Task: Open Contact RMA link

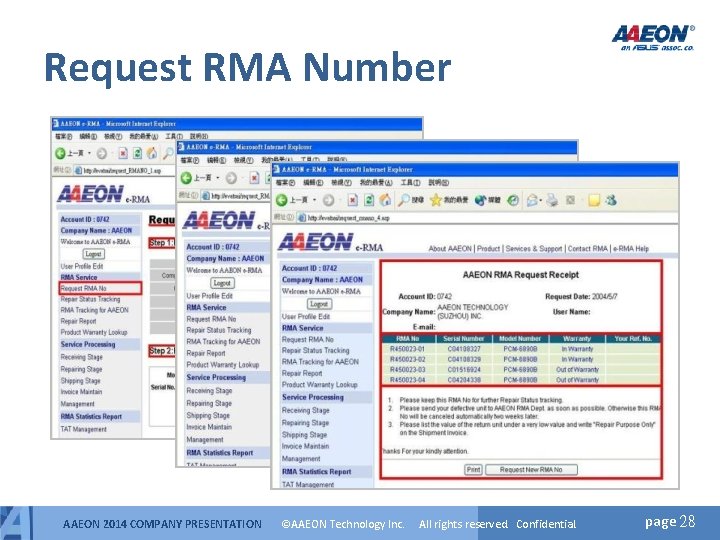Action: (587, 248)
